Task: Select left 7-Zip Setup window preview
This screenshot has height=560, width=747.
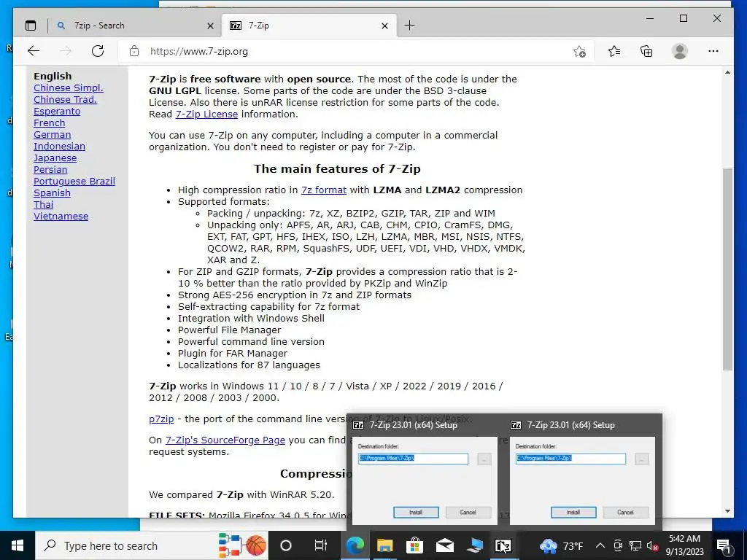Action: tap(425, 472)
